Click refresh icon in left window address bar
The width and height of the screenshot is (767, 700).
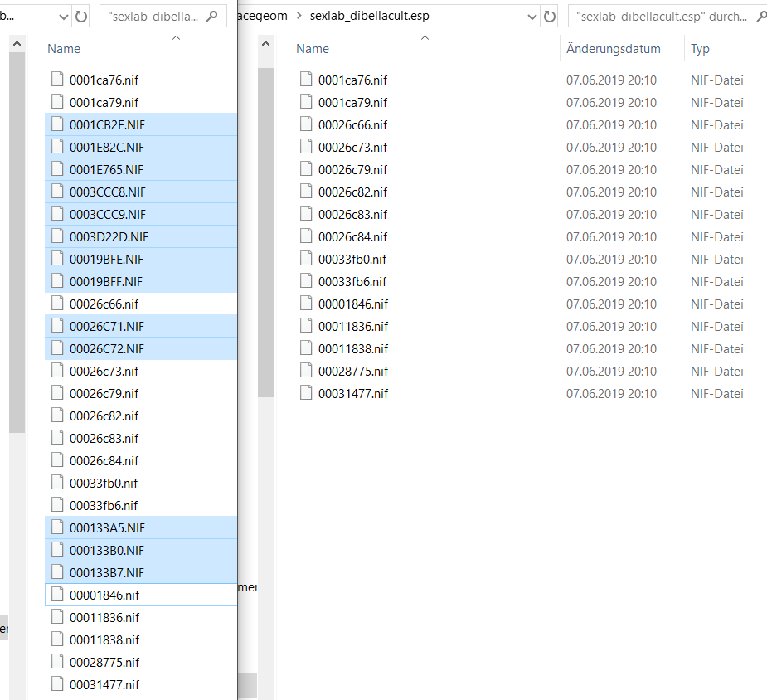click(x=81, y=17)
